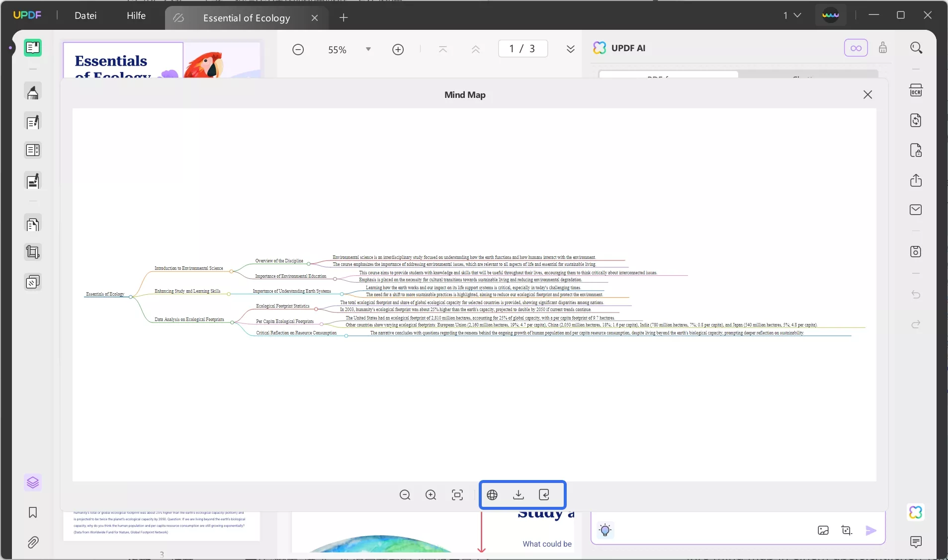Click the screenshot crop icon in chat
Viewport: 948px width, 560px height.
[847, 530]
